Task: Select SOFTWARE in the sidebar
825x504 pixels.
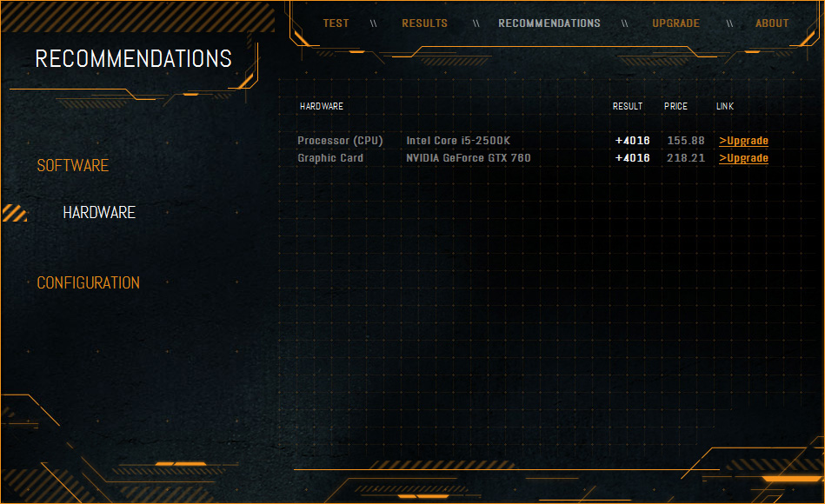Action: (x=73, y=165)
